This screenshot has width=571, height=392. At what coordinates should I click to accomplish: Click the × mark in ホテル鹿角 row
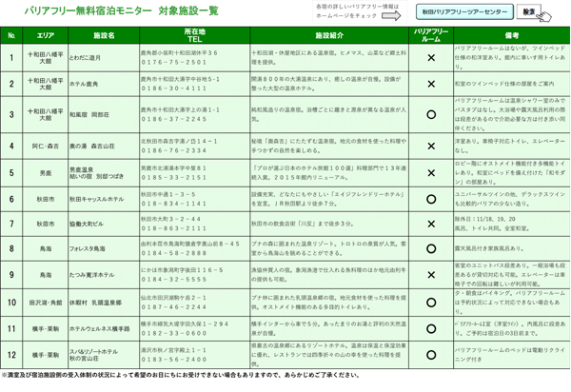431,84
